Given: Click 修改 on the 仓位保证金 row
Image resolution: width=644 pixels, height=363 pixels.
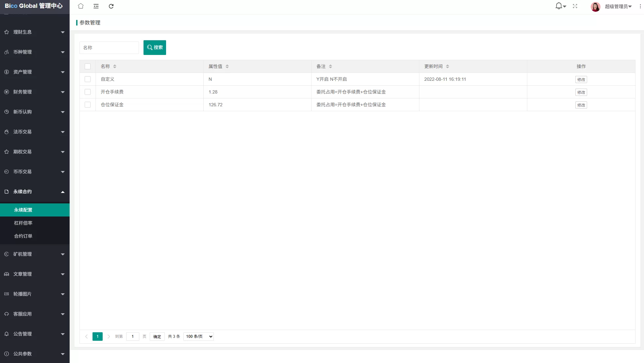Looking at the screenshot, I should pos(581,105).
